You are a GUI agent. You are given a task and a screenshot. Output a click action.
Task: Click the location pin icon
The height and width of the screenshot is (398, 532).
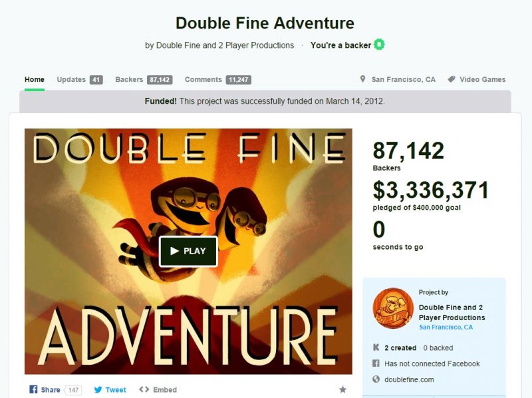(x=362, y=79)
